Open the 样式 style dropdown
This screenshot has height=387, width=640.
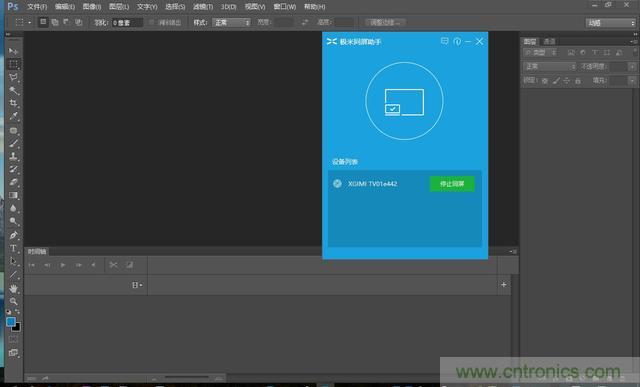point(231,22)
